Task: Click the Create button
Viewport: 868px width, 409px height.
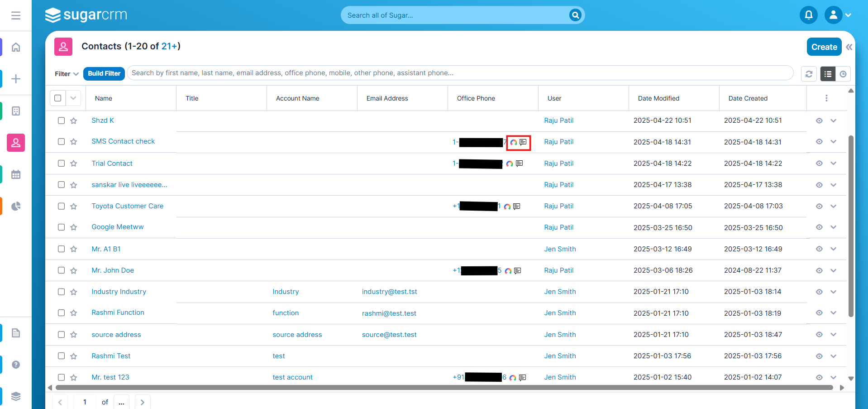Action: coord(824,47)
